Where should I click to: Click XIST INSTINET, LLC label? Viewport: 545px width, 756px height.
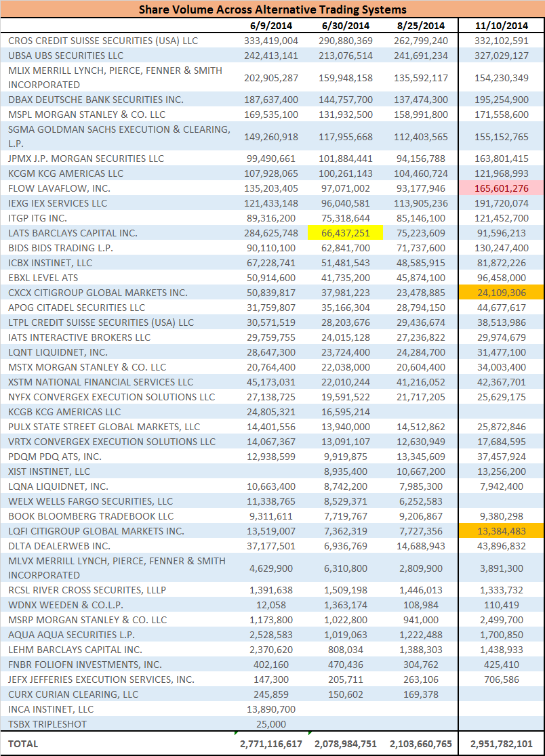click(49, 473)
